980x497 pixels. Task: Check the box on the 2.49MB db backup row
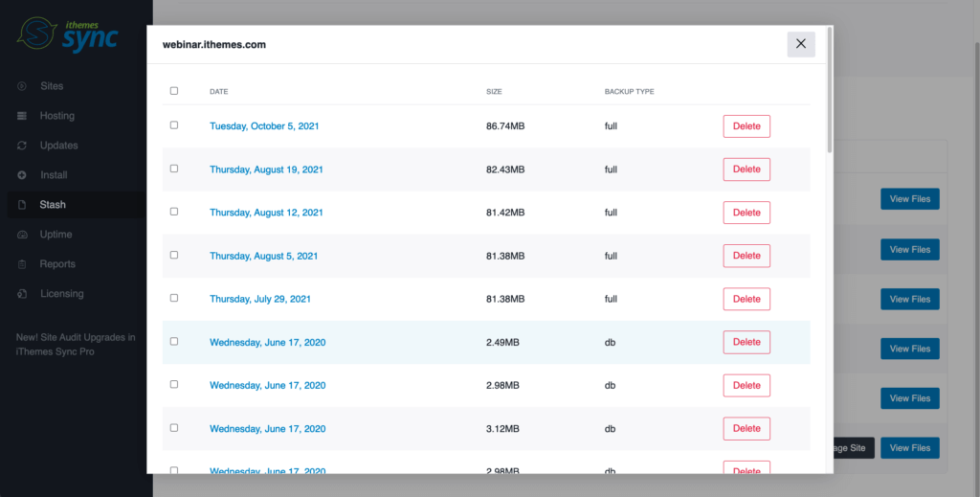pos(174,341)
